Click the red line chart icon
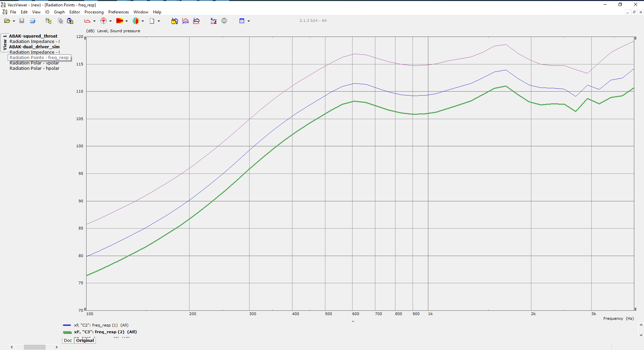The image size is (644, 350). click(88, 21)
